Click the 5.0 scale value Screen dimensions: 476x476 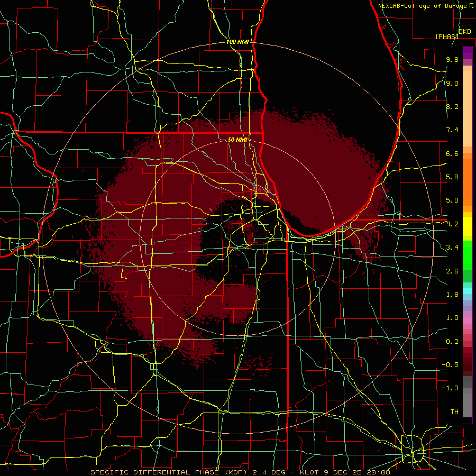pos(452,200)
